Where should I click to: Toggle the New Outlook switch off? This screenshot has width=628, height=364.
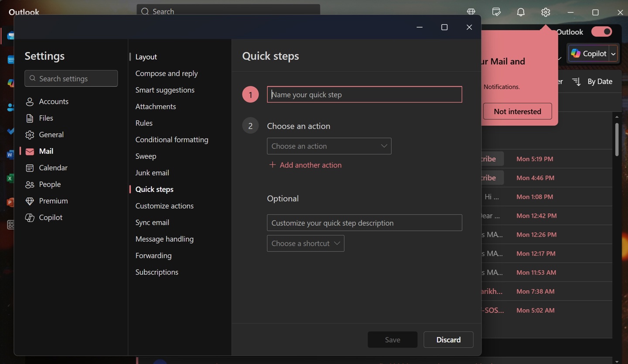pyautogui.click(x=602, y=31)
